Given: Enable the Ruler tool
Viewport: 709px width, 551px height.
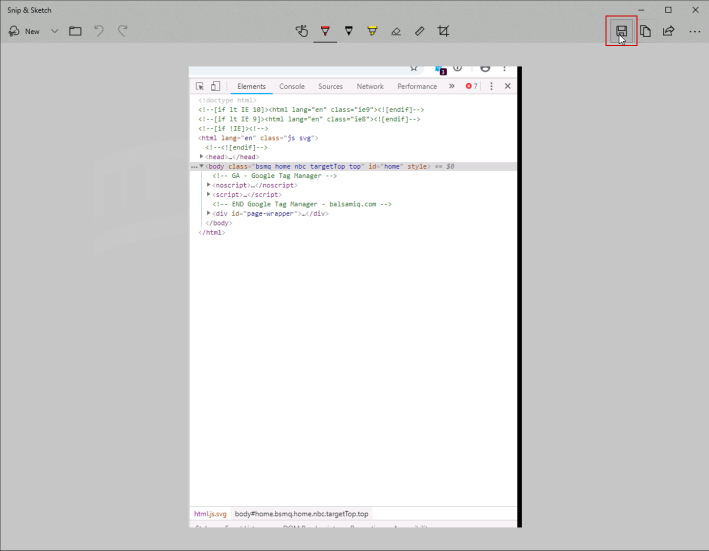Looking at the screenshot, I should (419, 31).
